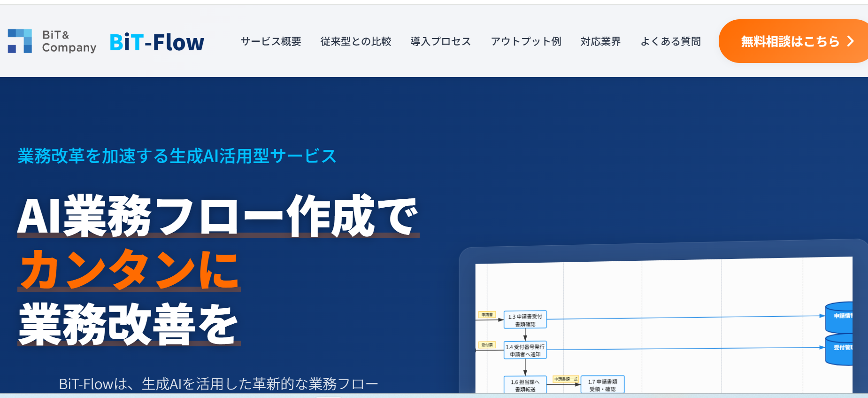This screenshot has width=868, height=398.
Task: Click the 受付管理 database cylinder icon
Action: [839, 348]
